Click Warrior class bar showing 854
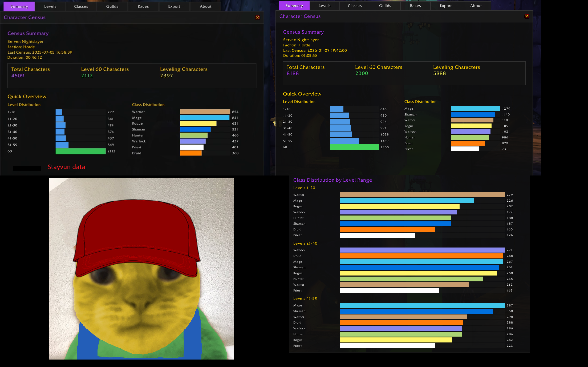Image resolution: width=588 pixels, height=367 pixels. point(205,112)
